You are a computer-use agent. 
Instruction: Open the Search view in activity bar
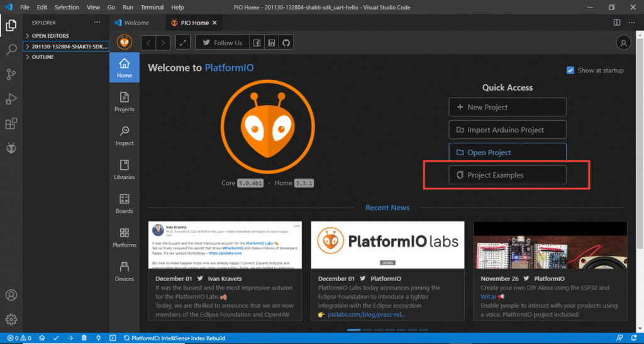(11, 50)
